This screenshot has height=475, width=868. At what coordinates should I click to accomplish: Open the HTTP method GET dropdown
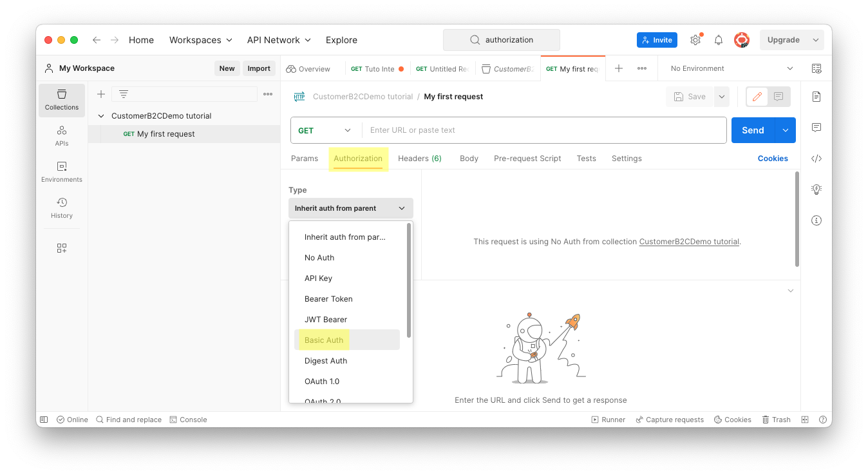click(x=326, y=130)
